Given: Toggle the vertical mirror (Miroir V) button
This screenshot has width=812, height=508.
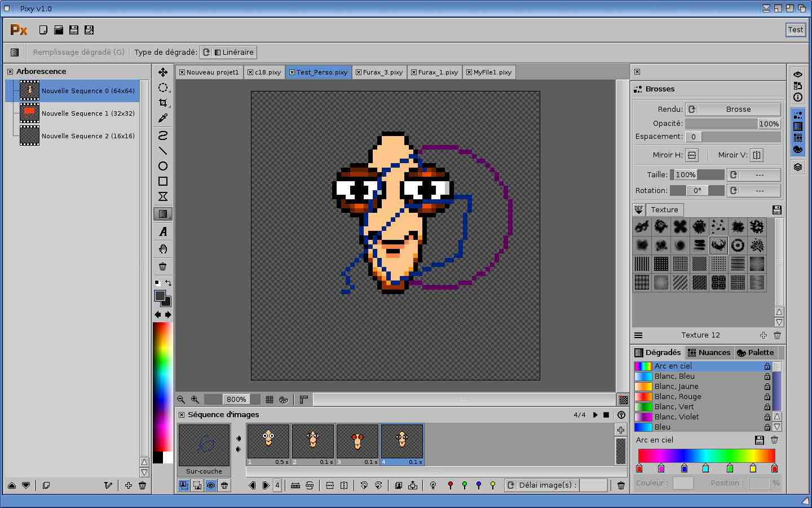Looking at the screenshot, I should (757, 155).
